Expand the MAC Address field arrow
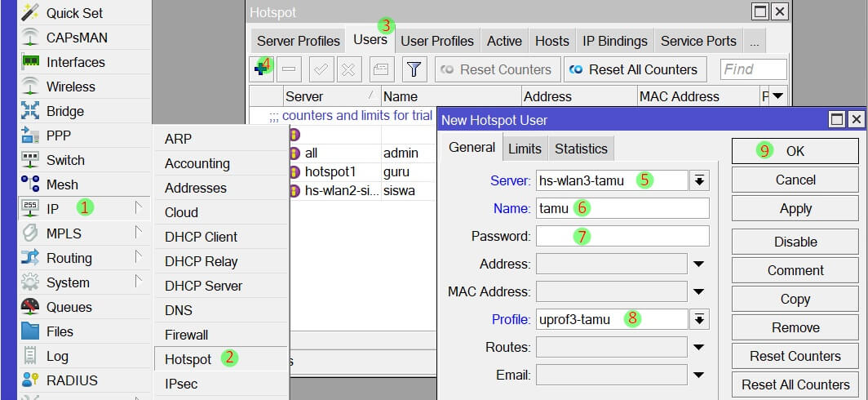 (x=699, y=291)
